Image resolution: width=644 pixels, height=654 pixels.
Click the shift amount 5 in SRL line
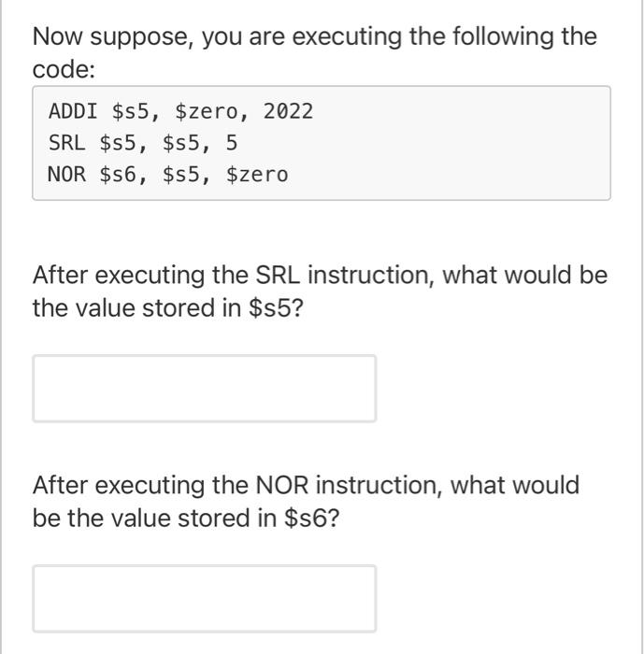pyautogui.click(x=231, y=143)
